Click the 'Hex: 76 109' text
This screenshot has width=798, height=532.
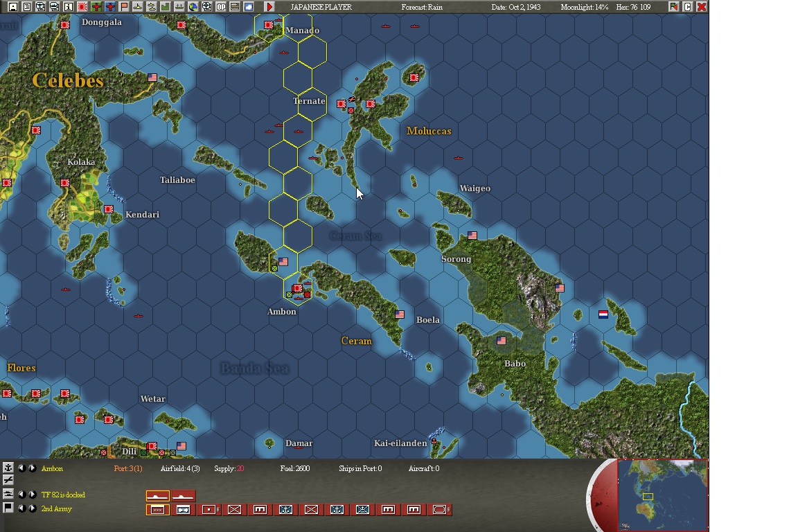[633, 7]
